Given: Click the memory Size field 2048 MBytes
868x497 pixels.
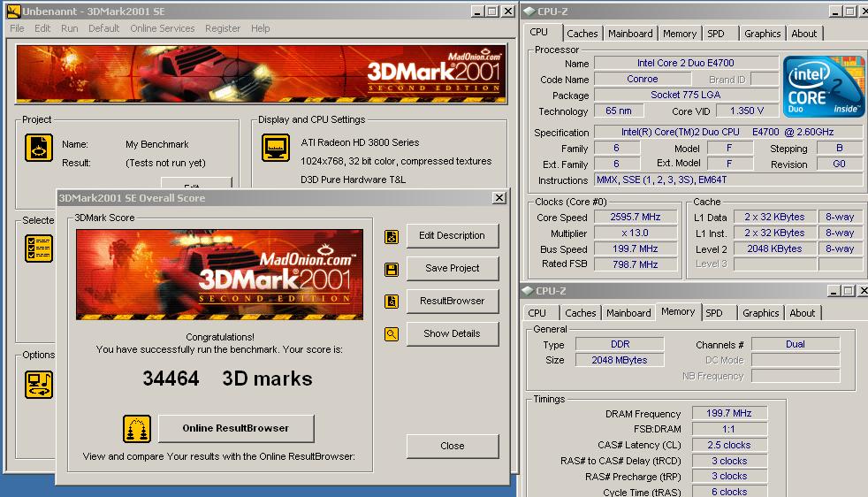Looking at the screenshot, I should click(x=620, y=360).
